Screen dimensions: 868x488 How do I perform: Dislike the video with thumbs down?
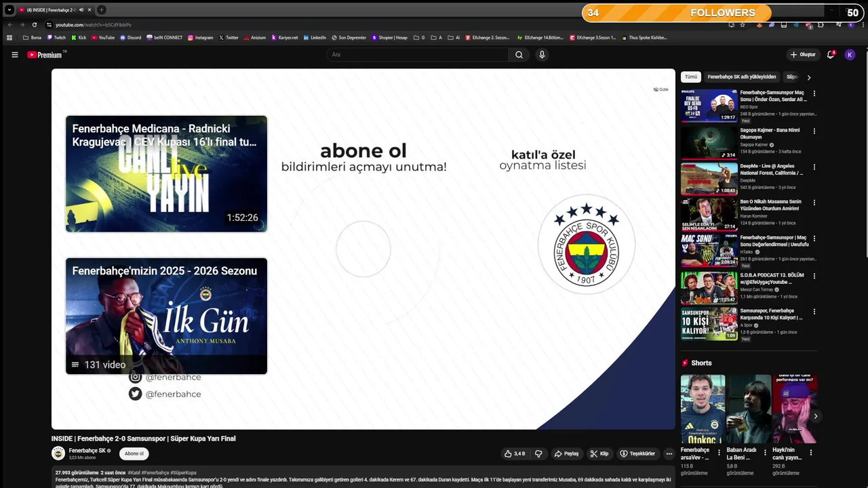coord(538,453)
